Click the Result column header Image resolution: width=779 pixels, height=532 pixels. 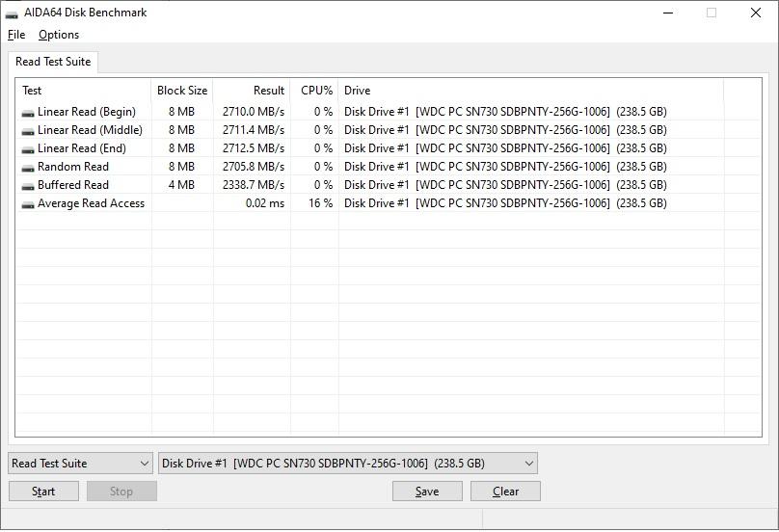tap(252, 91)
